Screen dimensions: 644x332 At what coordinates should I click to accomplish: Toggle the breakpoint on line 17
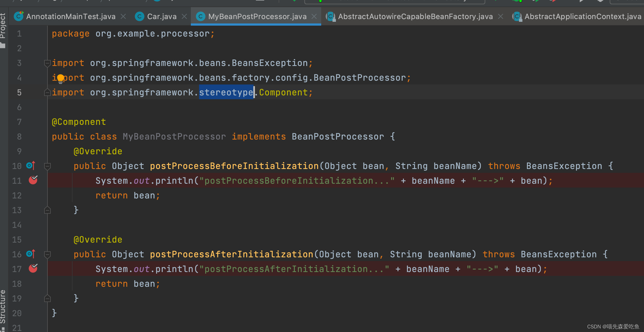[x=33, y=268]
